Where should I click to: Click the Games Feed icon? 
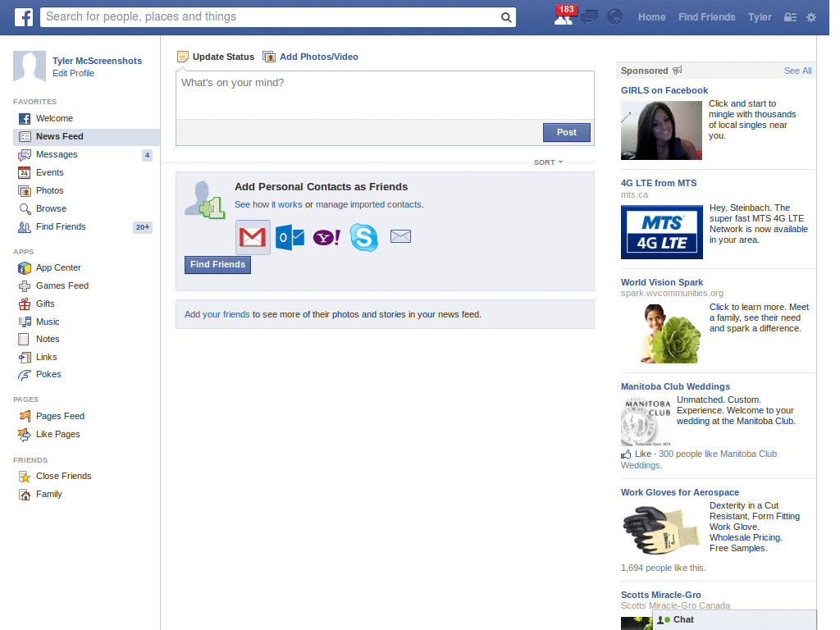[24, 286]
